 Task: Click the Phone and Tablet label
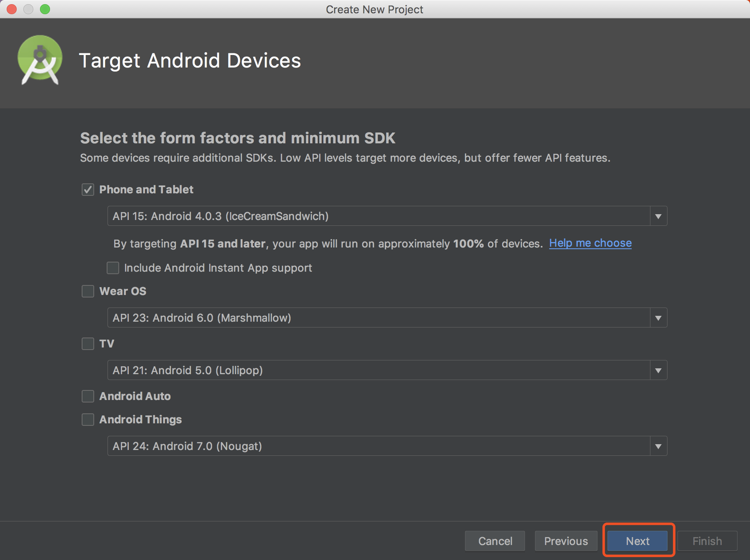tap(146, 190)
